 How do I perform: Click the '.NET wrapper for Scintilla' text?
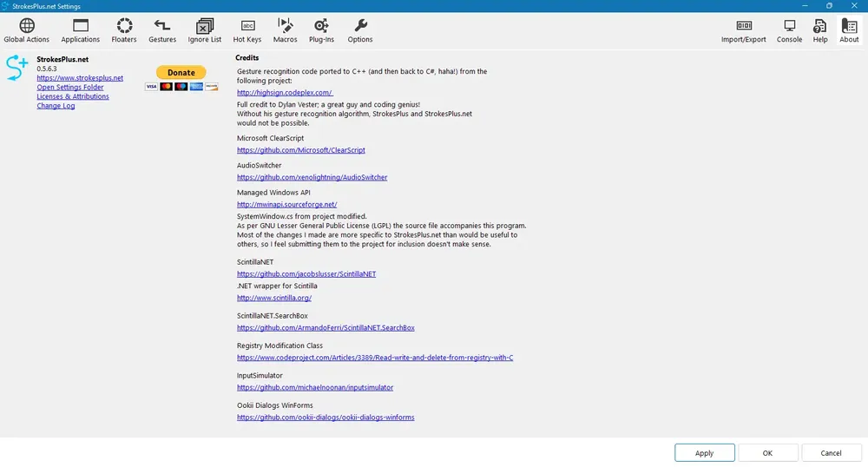click(x=277, y=286)
